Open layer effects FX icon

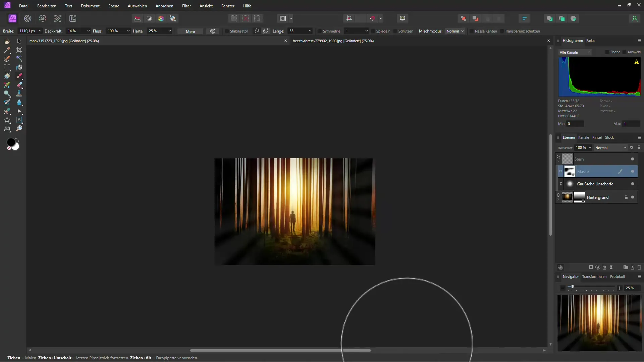tap(604, 267)
